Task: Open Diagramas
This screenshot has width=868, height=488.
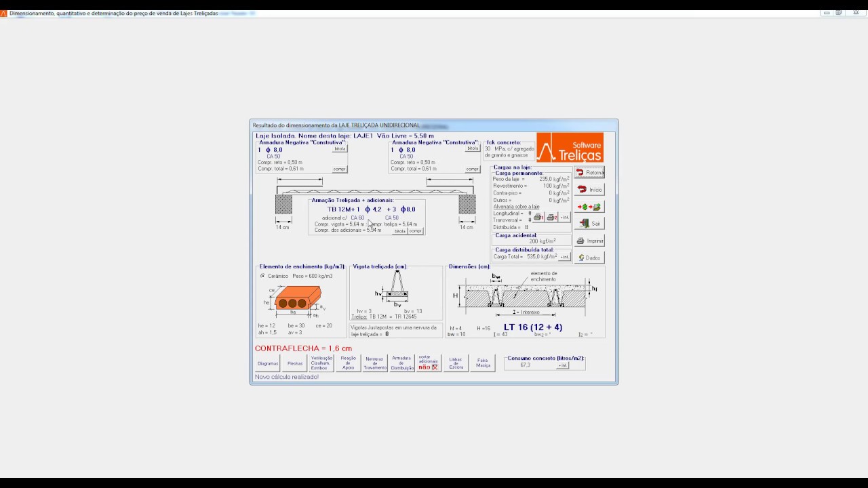Action: click(x=268, y=363)
